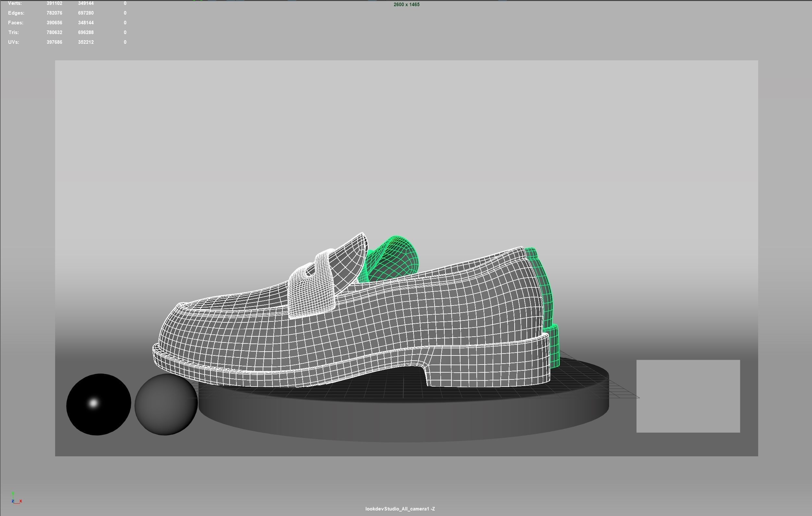Click the 0 in the Edges row
This screenshot has height=516, width=812.
point(125,13)
